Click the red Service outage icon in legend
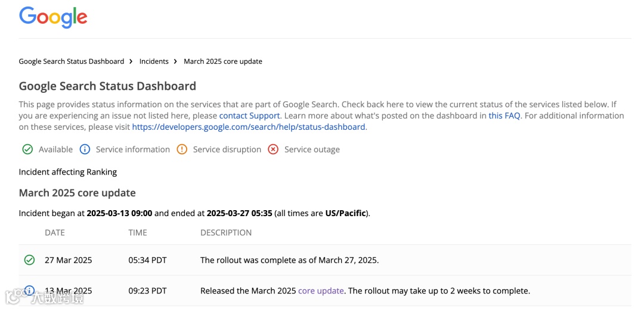Screen dimensions: 644x309 point(273,149)
